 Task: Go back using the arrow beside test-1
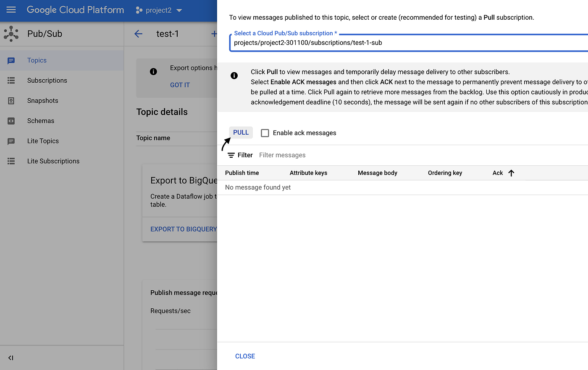138,34
